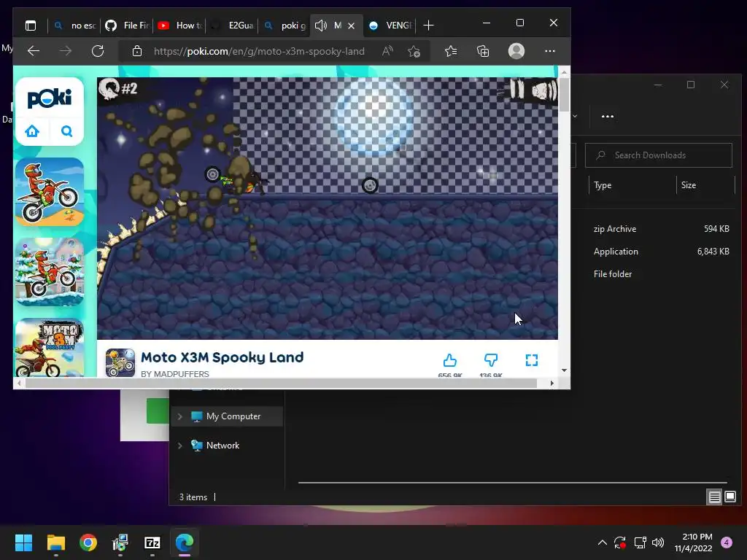Open the Moto X3M winter game thumbnail
Screen dimensions: 747x560
[x=50, y=272]
